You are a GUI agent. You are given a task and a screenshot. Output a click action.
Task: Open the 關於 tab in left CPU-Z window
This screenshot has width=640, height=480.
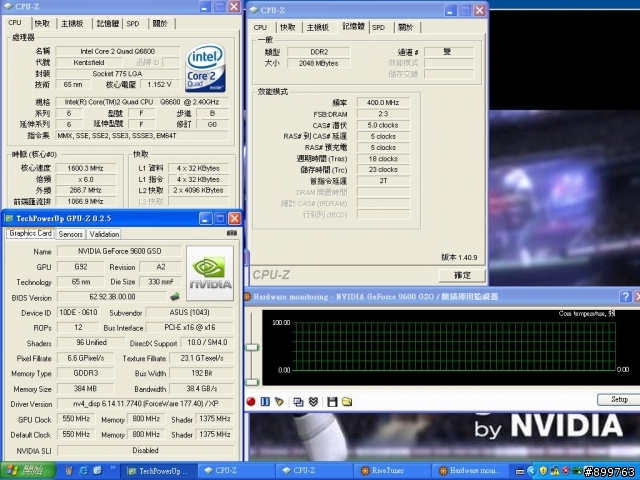[160, 24]
